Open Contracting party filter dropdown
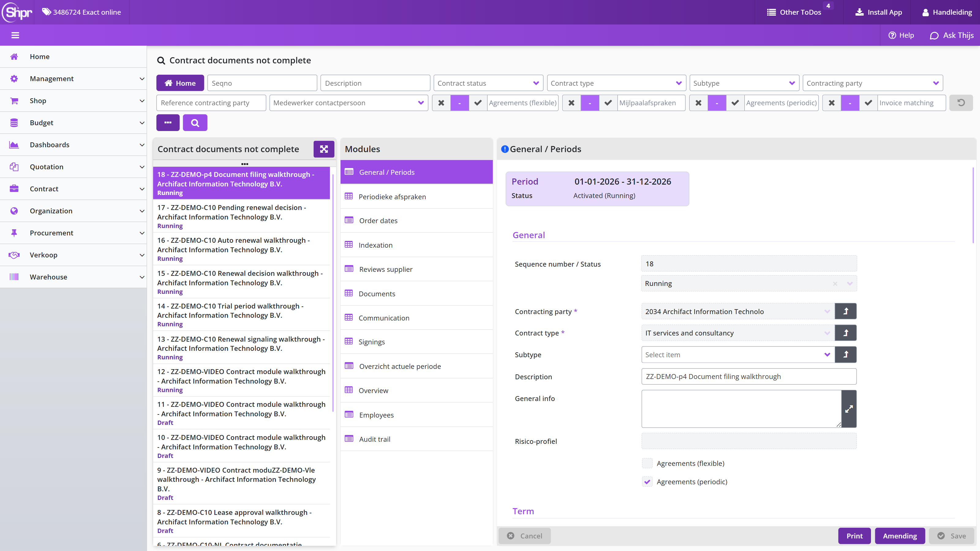980x551 pixels. click(x=873, y=83)
